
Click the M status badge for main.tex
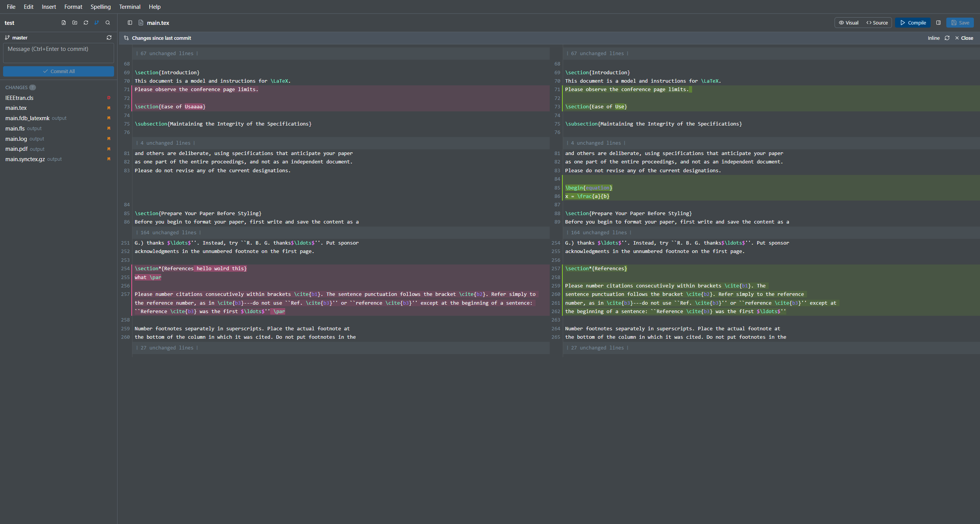point(109,108)
